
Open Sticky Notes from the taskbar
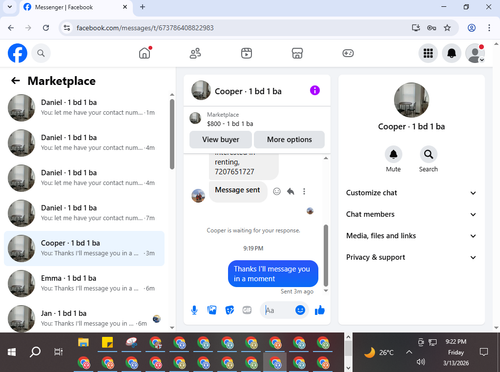[107, 342]
